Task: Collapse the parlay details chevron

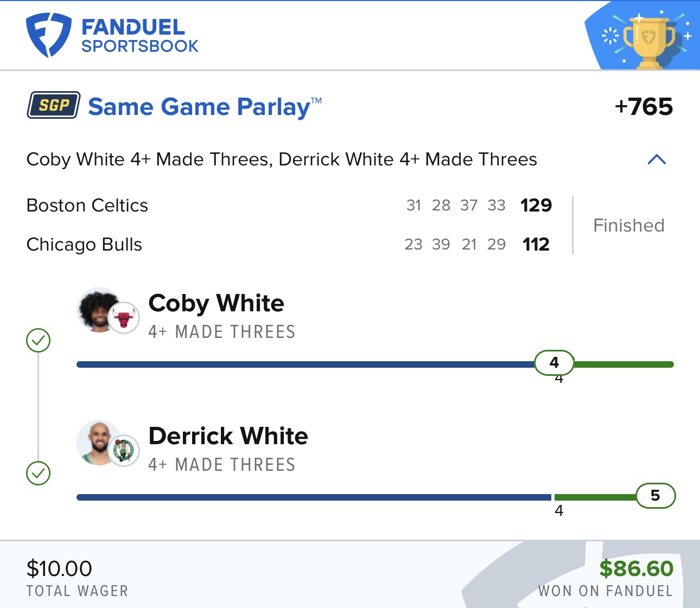Action: 657,159
